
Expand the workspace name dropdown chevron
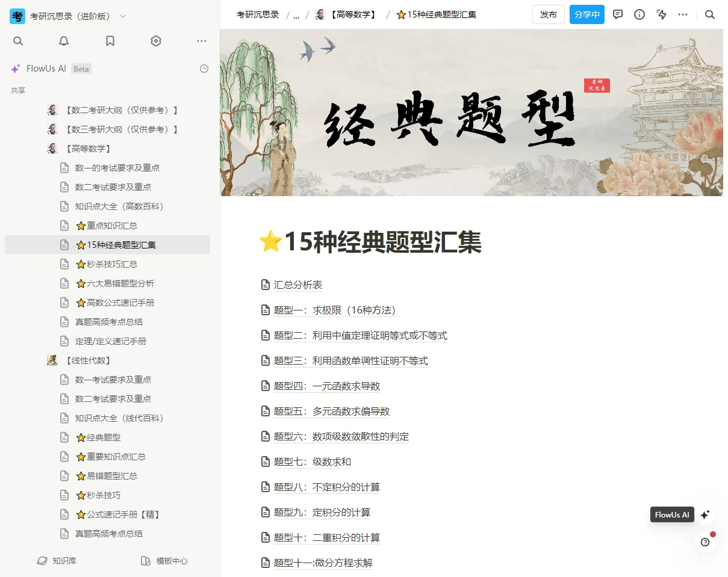tap(123, 16)
